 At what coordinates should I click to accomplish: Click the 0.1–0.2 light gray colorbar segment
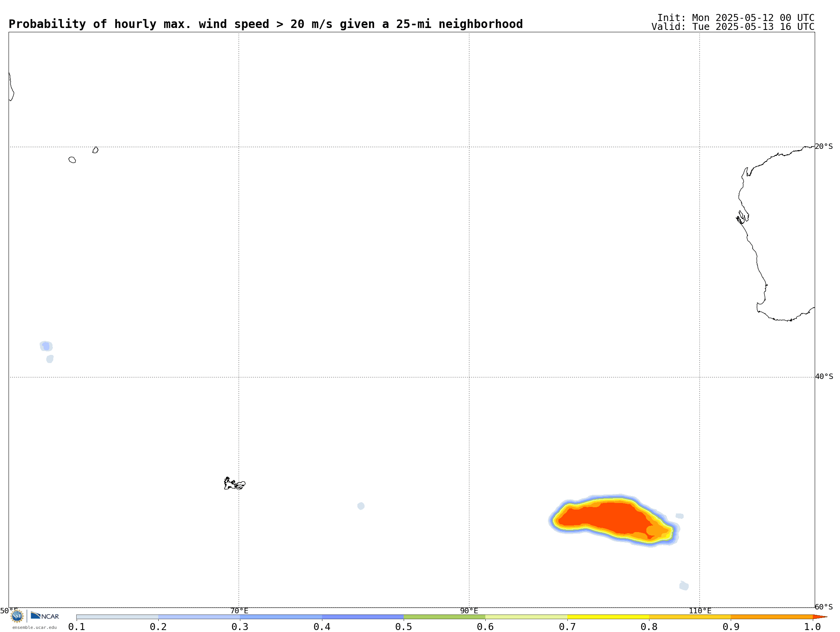point(117,617)
